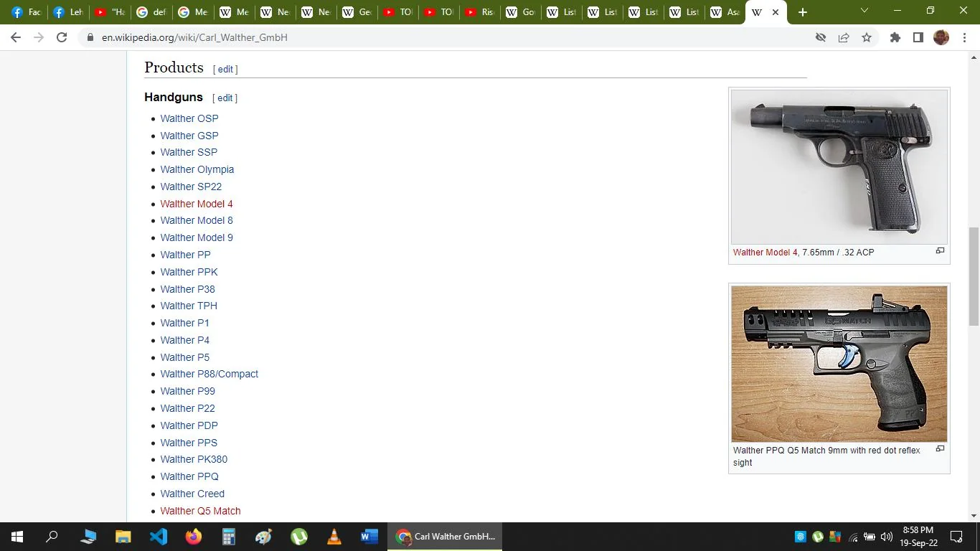Click the red Walther Q5 Match link
This screenshot has width=980, height=551.
[200, 511]
